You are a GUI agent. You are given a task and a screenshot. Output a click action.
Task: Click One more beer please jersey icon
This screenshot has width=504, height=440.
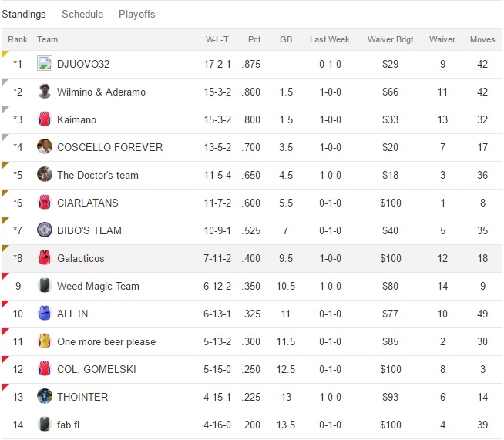(45, 341)
